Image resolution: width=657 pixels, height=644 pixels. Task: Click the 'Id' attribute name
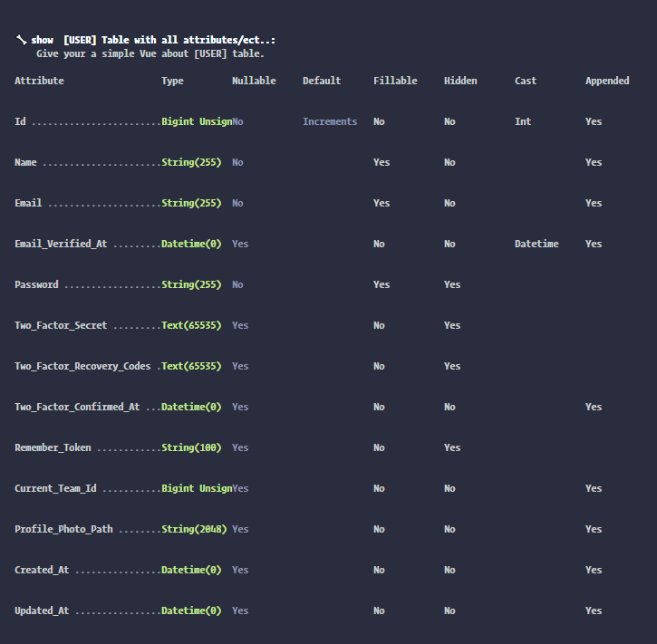pyautogui.click(x=20, y=121)
